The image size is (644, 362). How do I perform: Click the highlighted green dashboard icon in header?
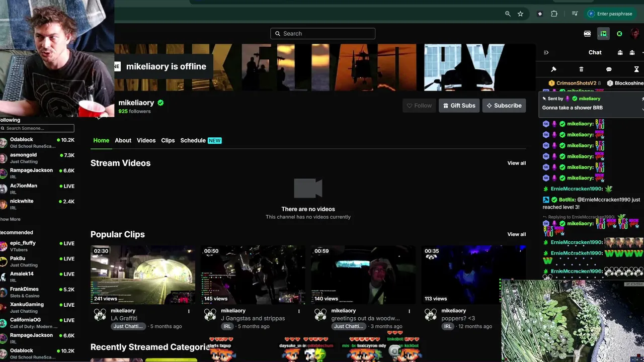[x=603, y=34]
